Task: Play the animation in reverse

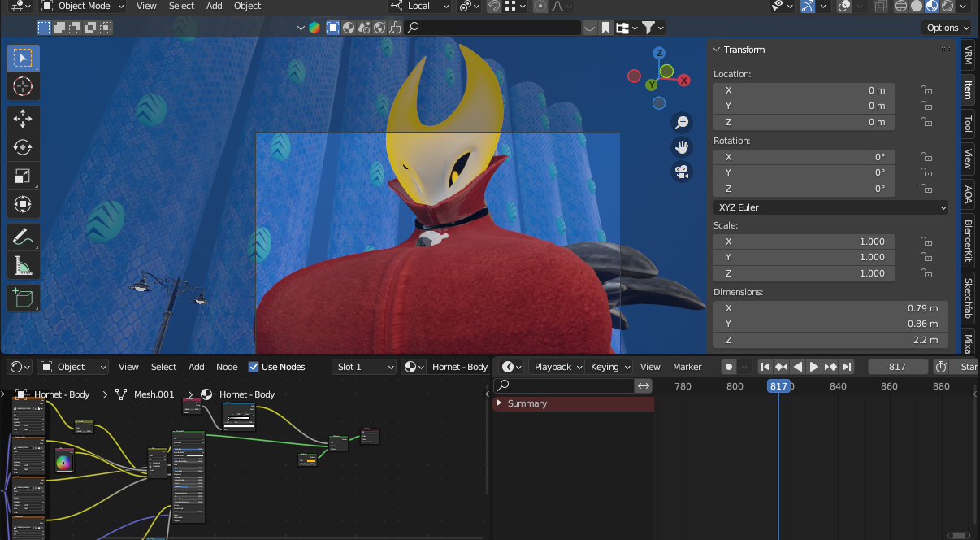Action: pyautogui.click(x=798, y=367)
